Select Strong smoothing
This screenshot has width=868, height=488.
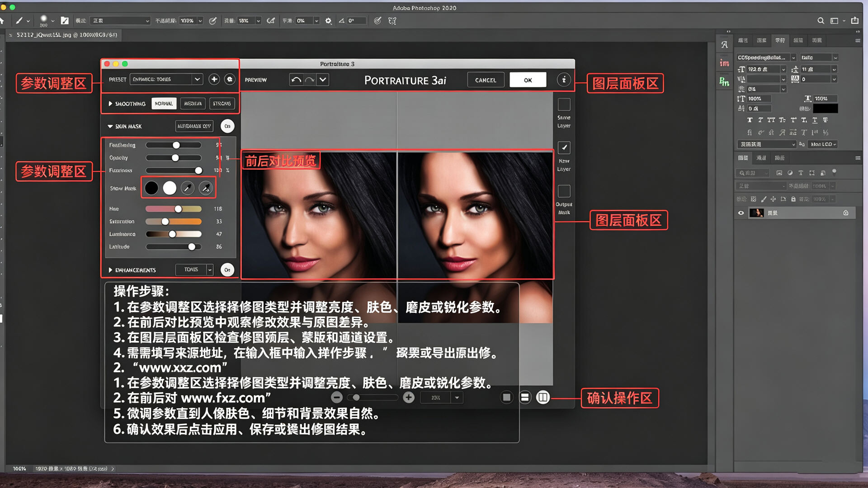coord(222,104)
